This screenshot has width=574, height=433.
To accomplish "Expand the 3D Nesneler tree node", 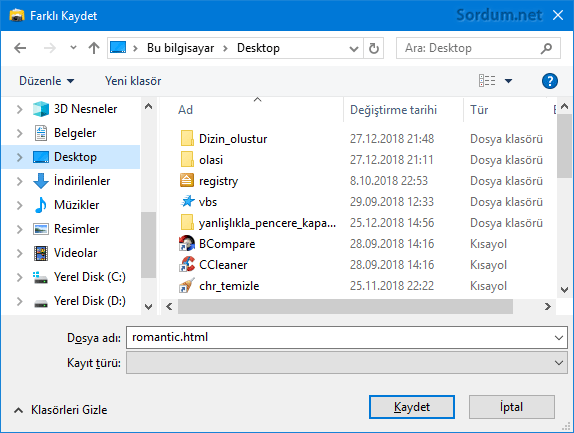I will [x=19, y=109].
